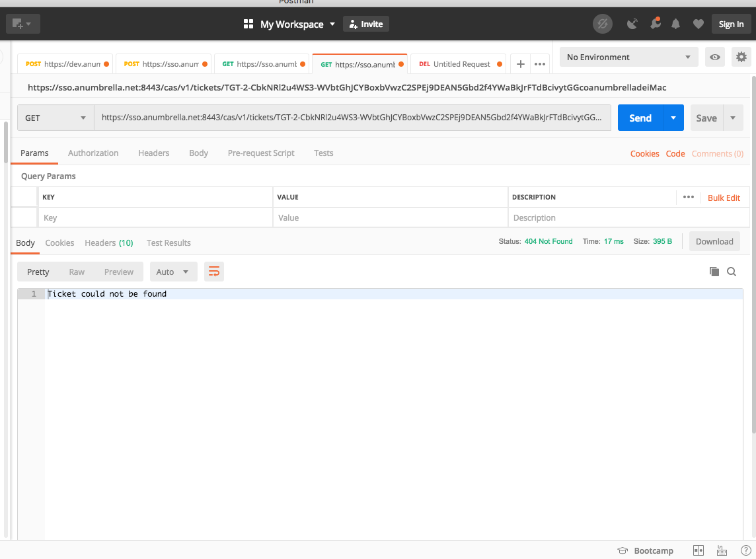Open the No Environment dropdown
This screenshot has height=559, width=756.
click(628, 57)
